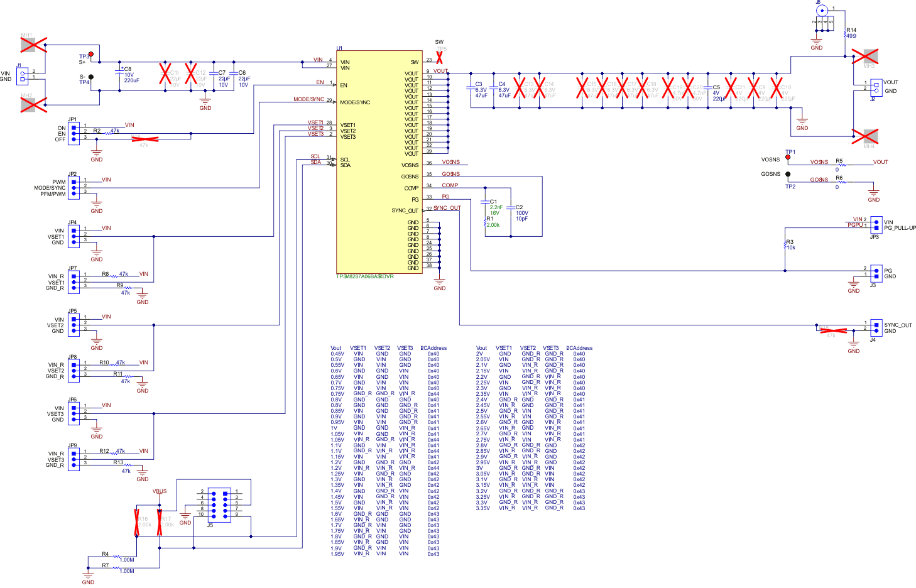The width and height of the screenshot is (916, 588).
Task: Click the R3 10k pull-up resistor symbol
Action: pos(785,245)
